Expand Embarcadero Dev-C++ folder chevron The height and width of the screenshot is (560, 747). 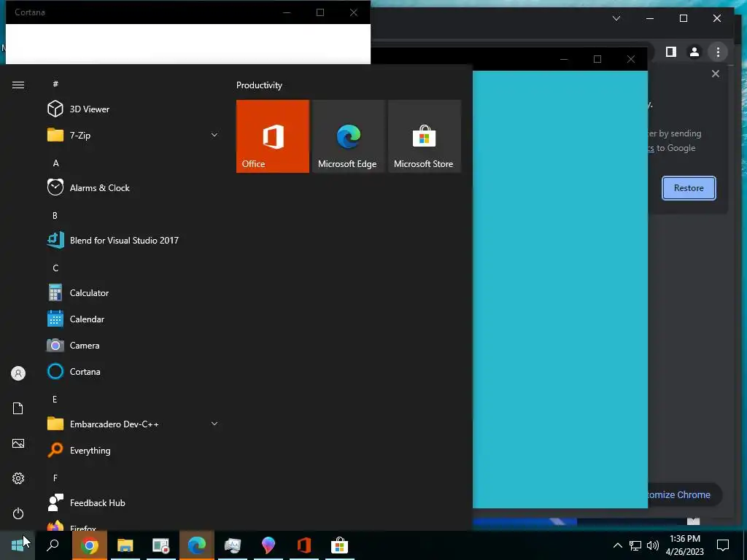coord(214,424)
